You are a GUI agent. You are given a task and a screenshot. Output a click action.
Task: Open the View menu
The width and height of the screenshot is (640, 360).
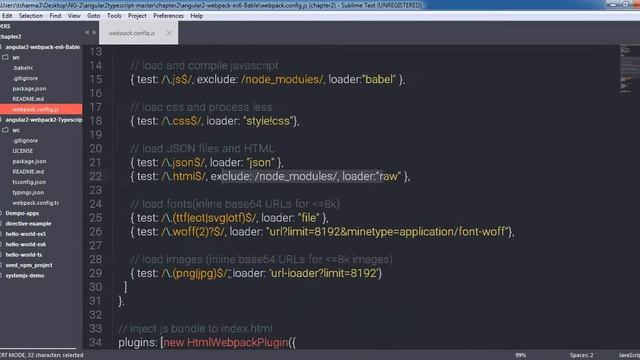pos(74,16)
